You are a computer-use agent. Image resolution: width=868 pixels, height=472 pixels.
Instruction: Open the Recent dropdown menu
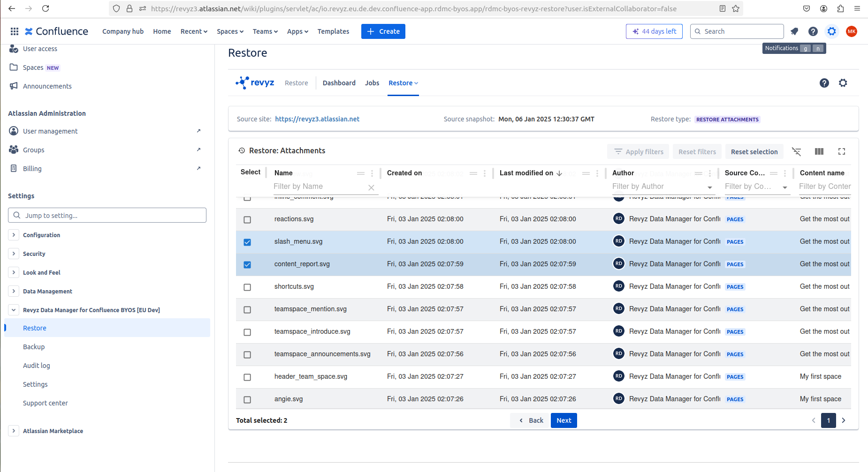(194, 31)
